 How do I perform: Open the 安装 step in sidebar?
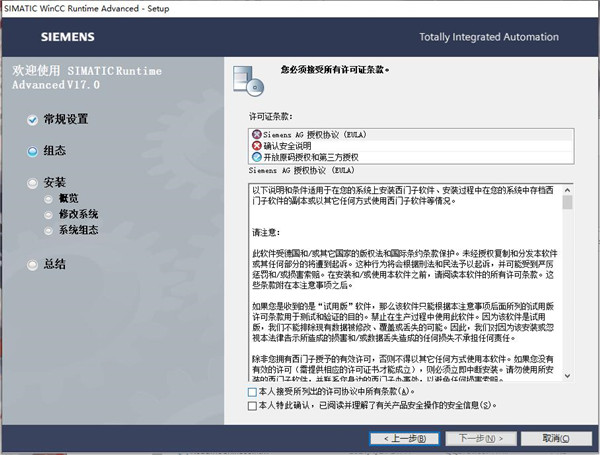54,183
